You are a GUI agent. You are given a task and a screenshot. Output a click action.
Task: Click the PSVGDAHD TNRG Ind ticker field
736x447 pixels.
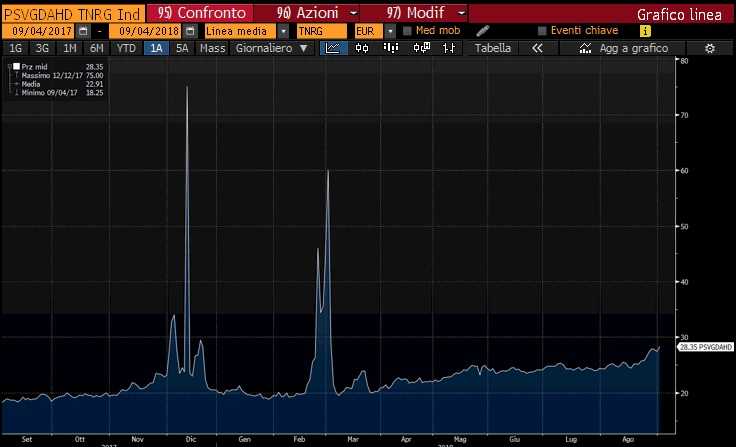coord(72,14)
